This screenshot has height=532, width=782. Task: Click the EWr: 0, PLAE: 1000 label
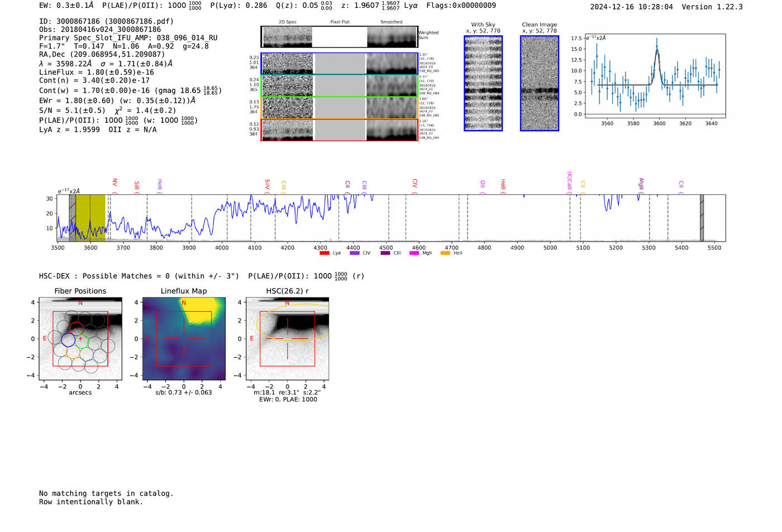pyautogui.click(x=288, y=399)
